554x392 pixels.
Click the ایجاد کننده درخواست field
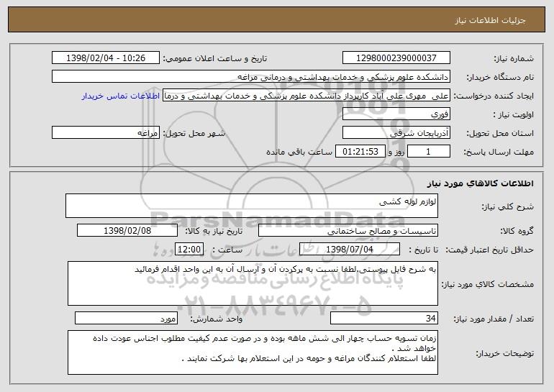[306, 96]
